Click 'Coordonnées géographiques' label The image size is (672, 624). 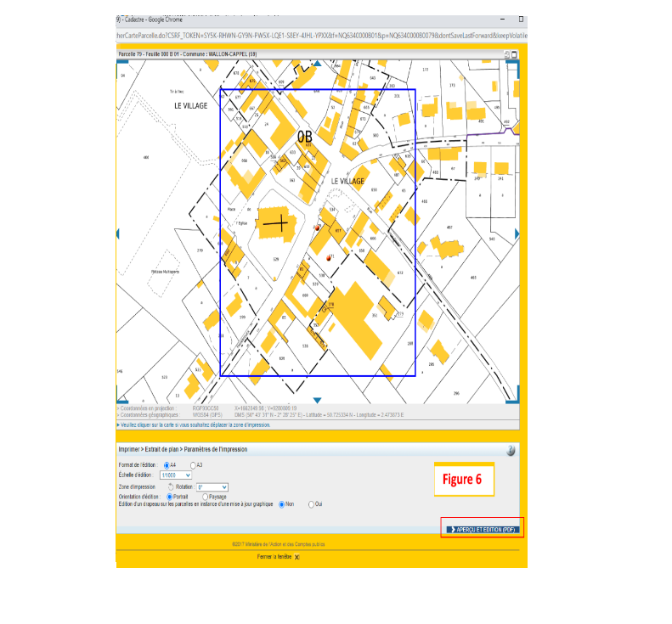pyautogui.click(x=149, y=415)
